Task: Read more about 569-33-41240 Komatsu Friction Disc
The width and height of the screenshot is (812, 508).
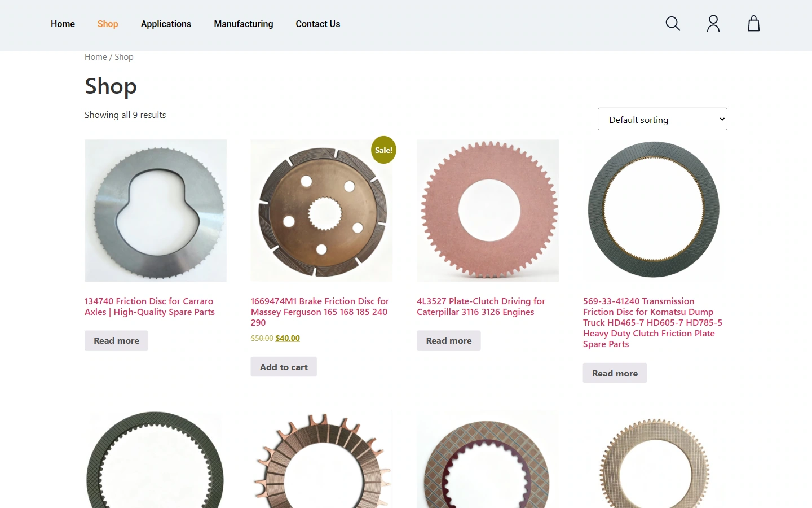Action: (615, 373)
